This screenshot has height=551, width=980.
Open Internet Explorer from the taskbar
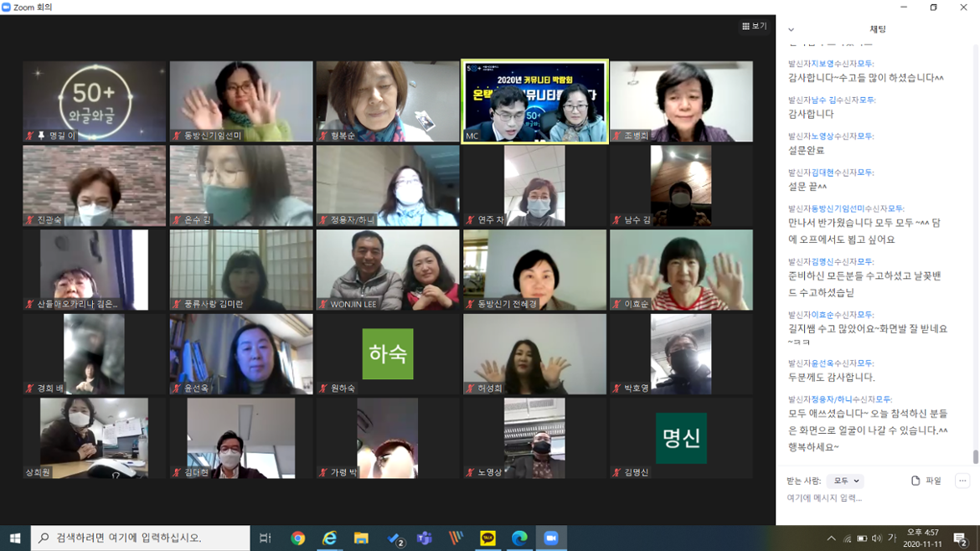(329, 538)
